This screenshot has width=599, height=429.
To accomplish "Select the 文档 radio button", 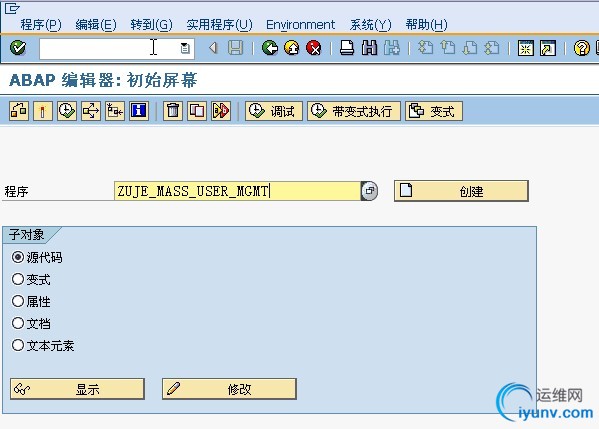I will pyautogui.click(x=18, y=323).
